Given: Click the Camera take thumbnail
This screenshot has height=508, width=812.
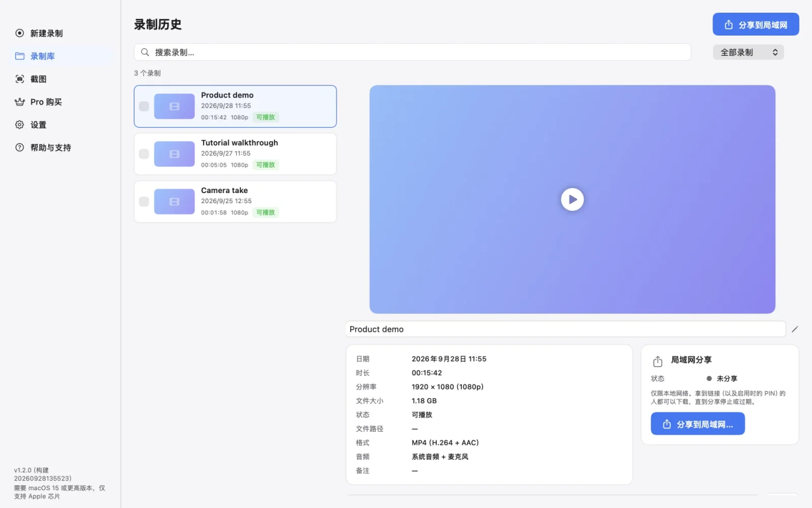Looking at the screenshot, I should point(175,202).
